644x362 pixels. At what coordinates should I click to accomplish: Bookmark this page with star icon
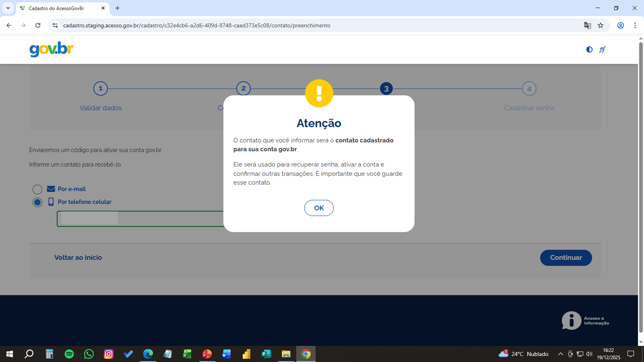click(601, 25)
